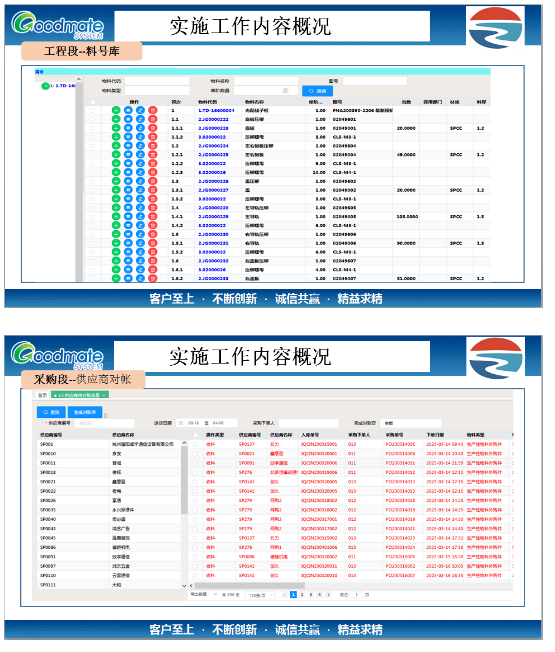555x652 pixels.
Task: Open page size dropdown showing 100 per page
Action: coord(260,595)
